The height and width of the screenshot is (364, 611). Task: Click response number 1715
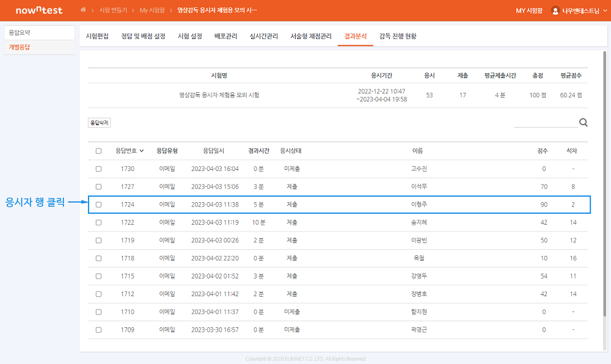coord(128,276)
